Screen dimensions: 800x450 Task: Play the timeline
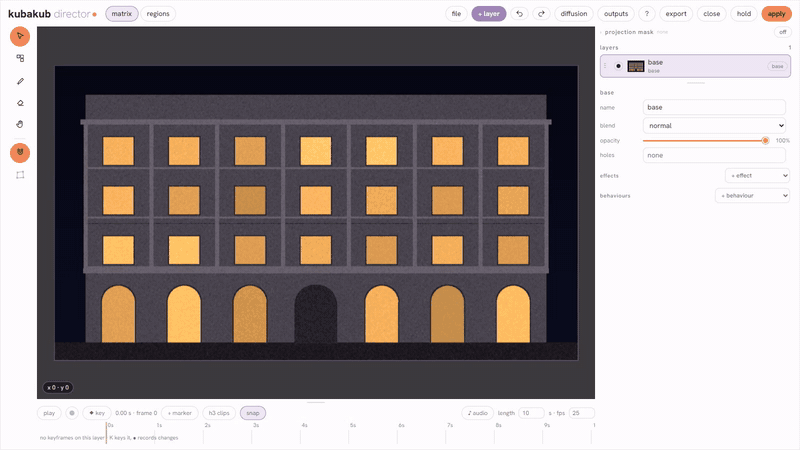[49, 413]
